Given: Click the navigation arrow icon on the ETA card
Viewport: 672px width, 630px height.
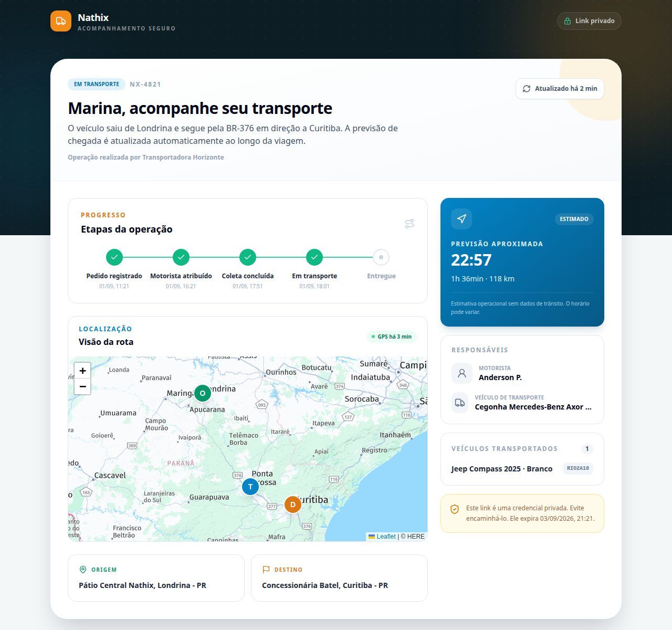Looking at the screenshot, I should click(461, 219).
